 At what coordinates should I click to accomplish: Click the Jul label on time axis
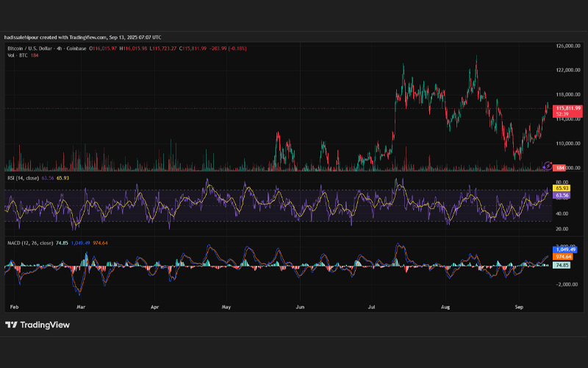[x=371, y=307]
